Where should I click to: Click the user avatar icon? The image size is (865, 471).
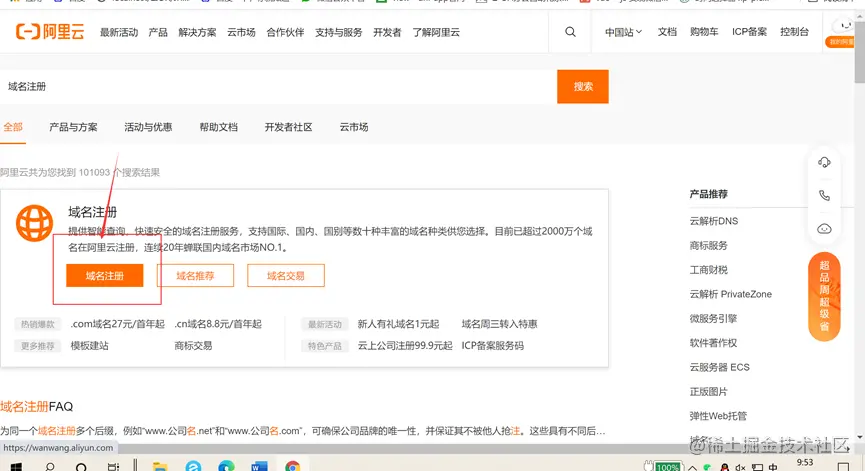click(x=843, y=26)
